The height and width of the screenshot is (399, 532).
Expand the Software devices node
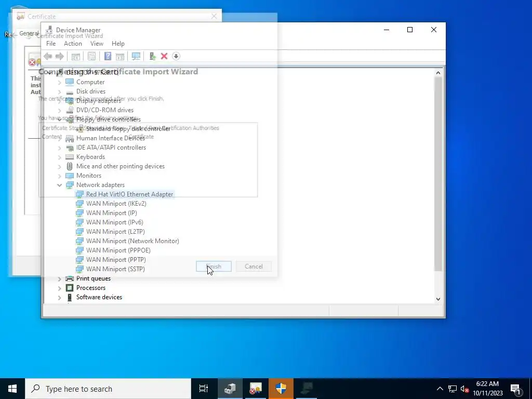[x=59, y=297]
